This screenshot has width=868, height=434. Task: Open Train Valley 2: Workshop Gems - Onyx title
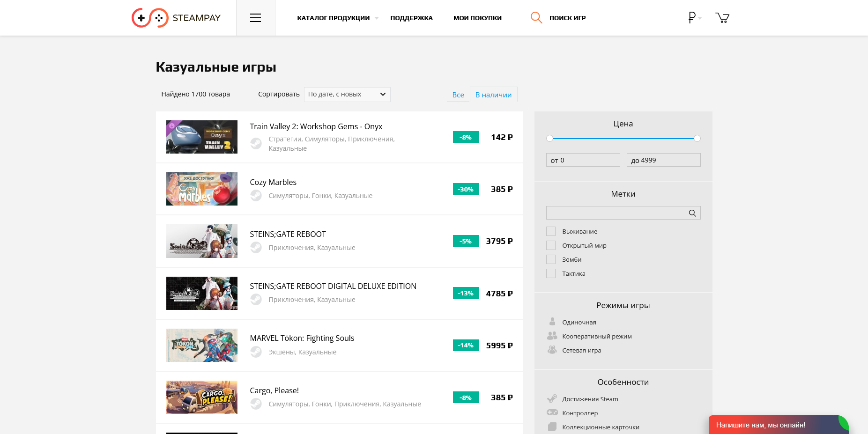click(316, 126)
